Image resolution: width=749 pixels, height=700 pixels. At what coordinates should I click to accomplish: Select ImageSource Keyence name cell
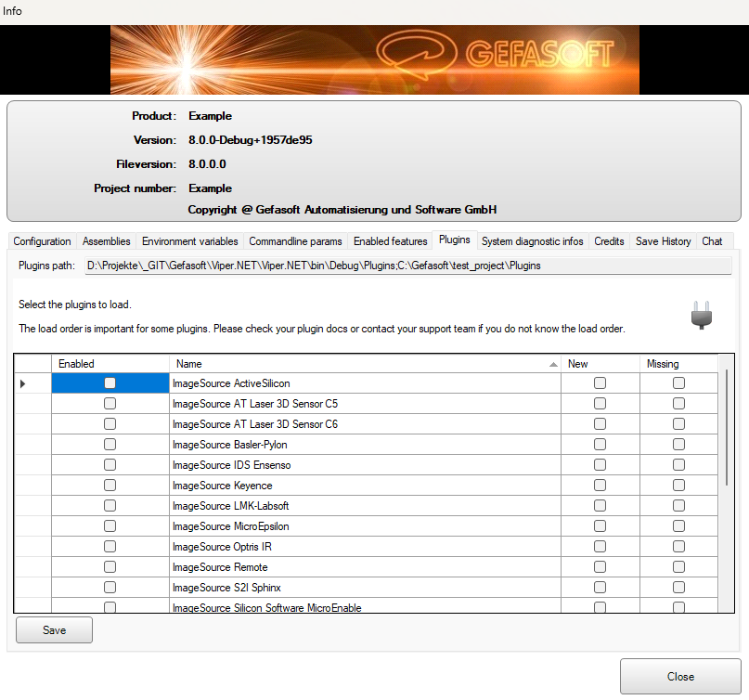[366, 486]
